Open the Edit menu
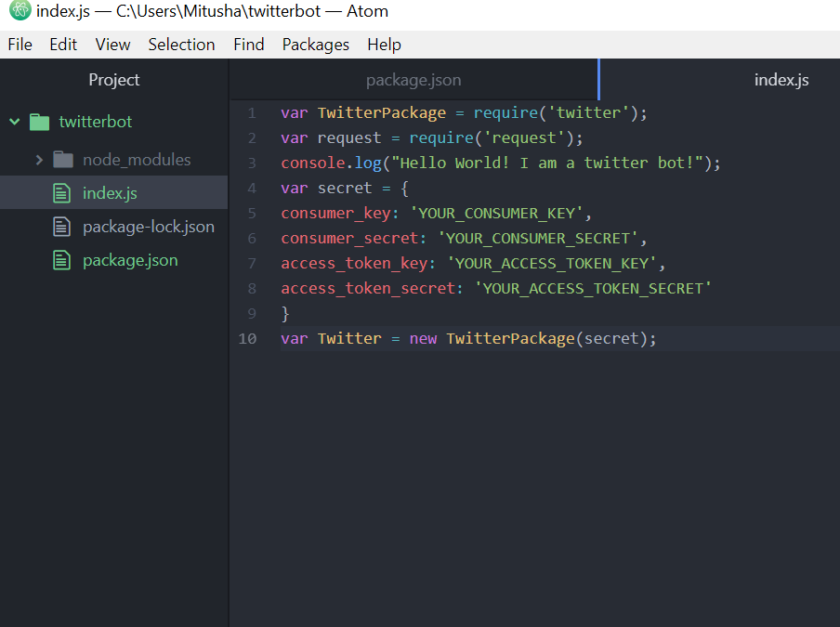The image size is (840, 627). (63, 45)
